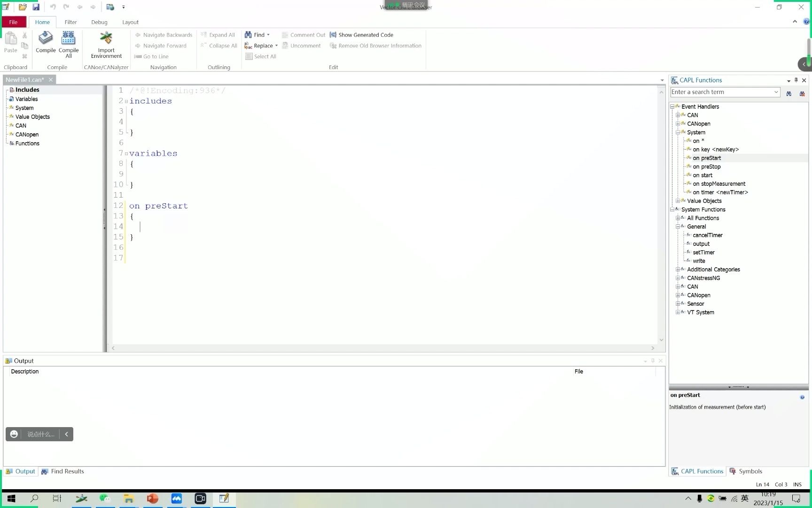This screenshot has width=812, height=508.
Task: Collapse System node under Event Handlers
Action: click(678, 132)
